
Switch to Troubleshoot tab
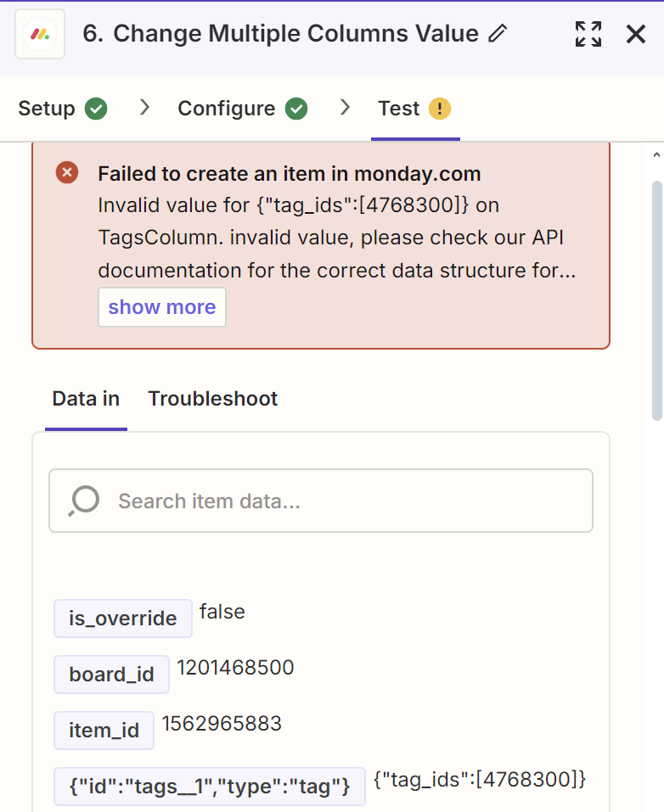(213, 399)
